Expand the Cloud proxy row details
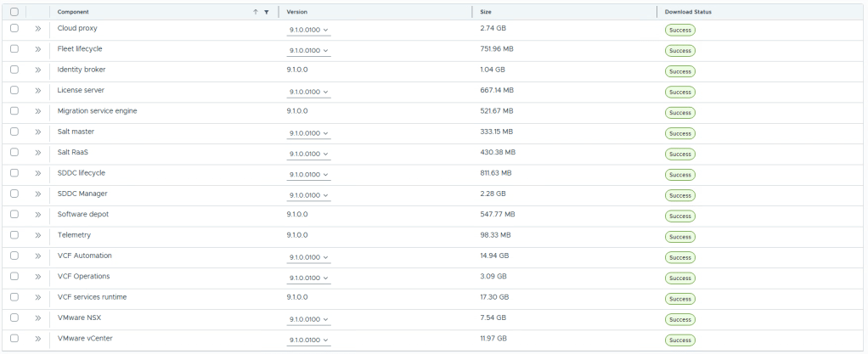This screenshot has width=868, height=354. [x=37, y=28]
